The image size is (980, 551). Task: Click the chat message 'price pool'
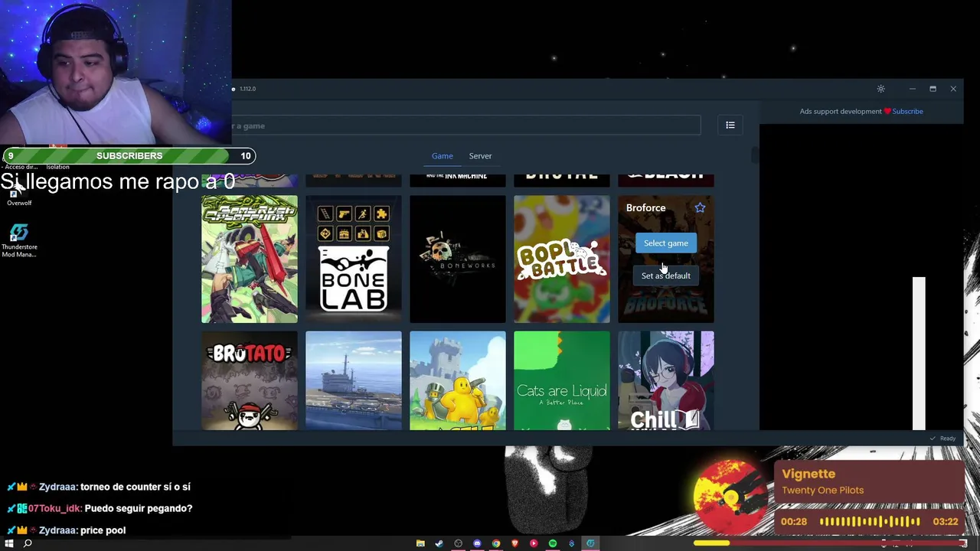tap(103, 530)
